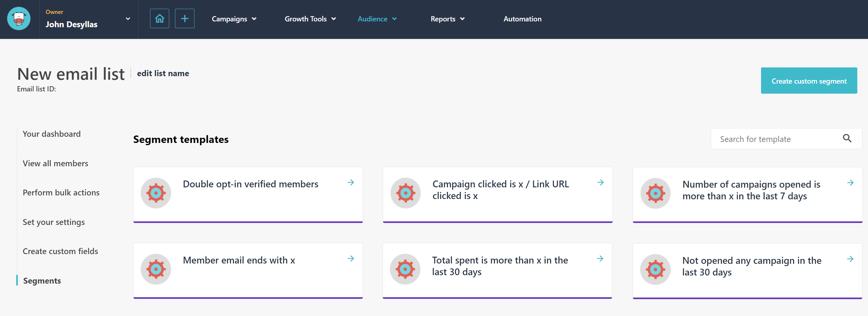Viewport: 868px width, 316px height.
Task: Open the Audience menu
Action: pyautogui.click(x=377, y=19)
